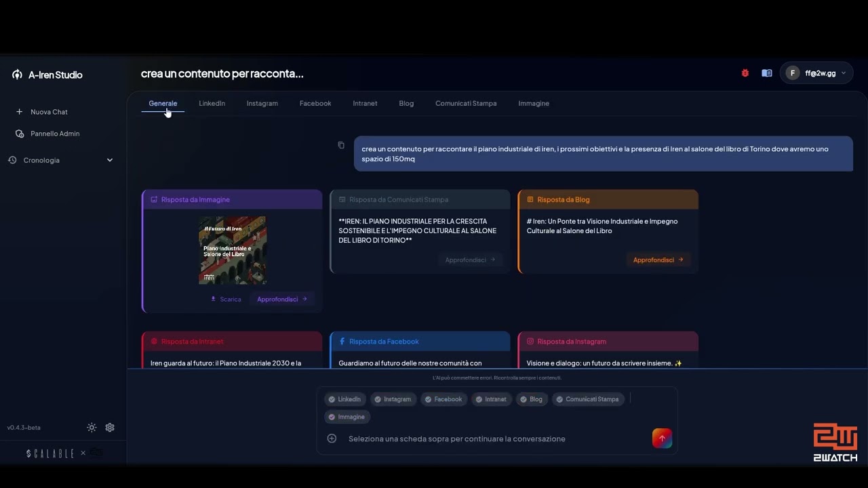Open the Pannello Admin link

(55, 134)
